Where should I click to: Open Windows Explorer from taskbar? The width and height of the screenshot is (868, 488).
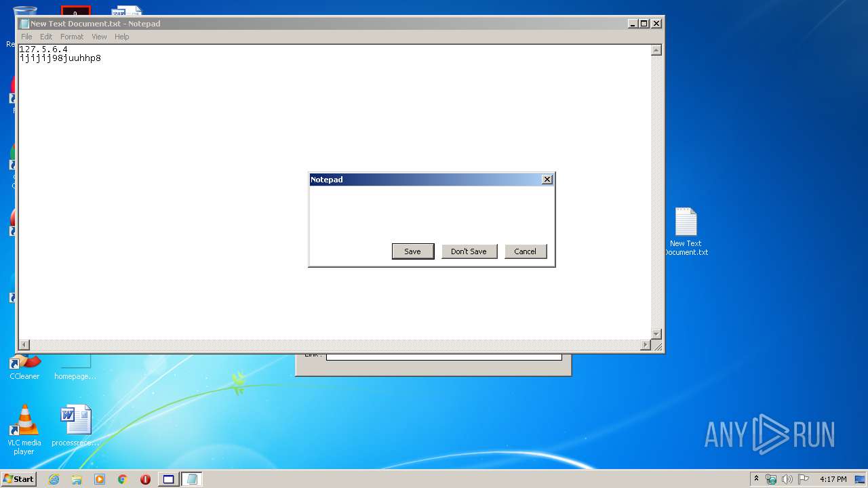click(x=77, y=479)
